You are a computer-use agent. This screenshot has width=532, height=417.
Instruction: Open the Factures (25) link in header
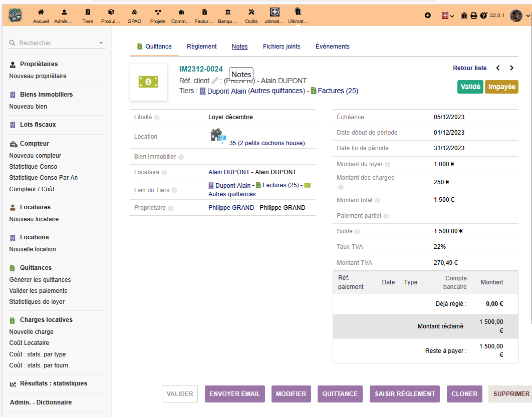pyautogui.click(x=338, y=91)
